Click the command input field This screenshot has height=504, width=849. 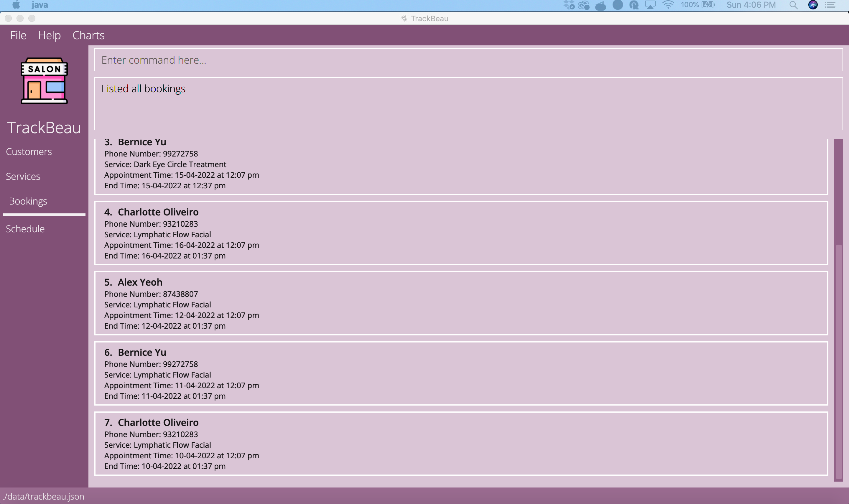pyautogui.click(x=468, y=60)
